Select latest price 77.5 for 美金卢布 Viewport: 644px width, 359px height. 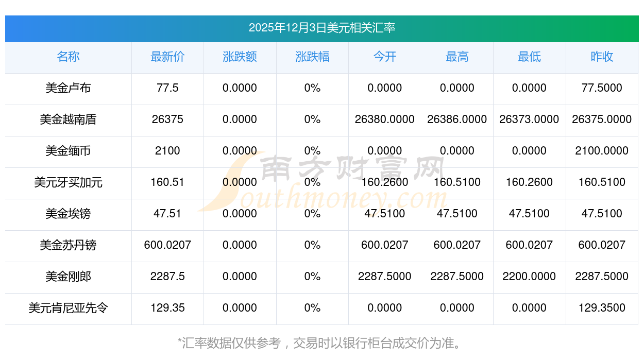167,88
